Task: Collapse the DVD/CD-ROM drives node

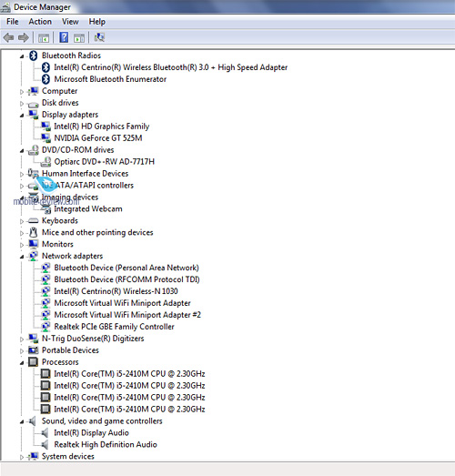Action: coord(22,150)
